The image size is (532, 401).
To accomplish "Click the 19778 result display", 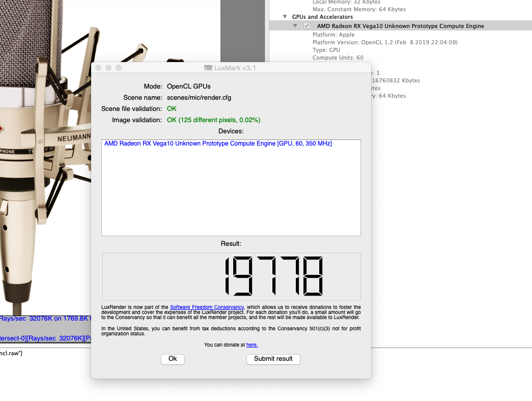I will click(231, 276).
